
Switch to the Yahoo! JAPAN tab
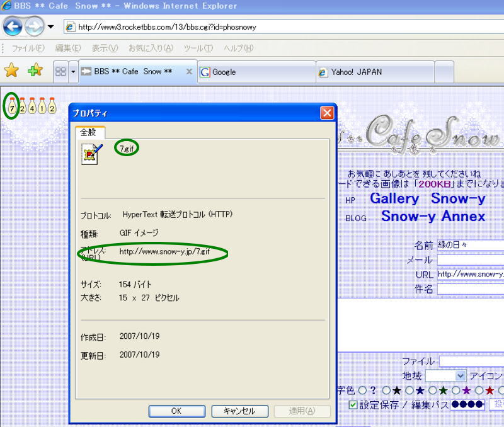(375, 72)
